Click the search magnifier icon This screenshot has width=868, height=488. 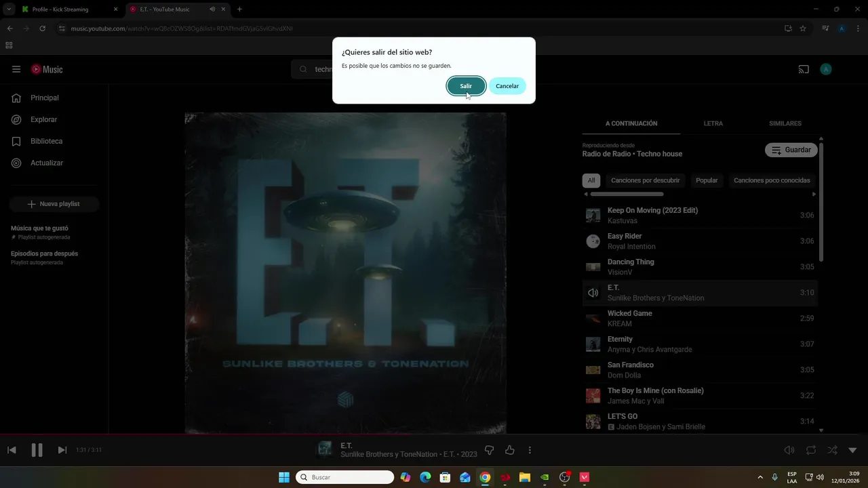click(x=303, y=69)
